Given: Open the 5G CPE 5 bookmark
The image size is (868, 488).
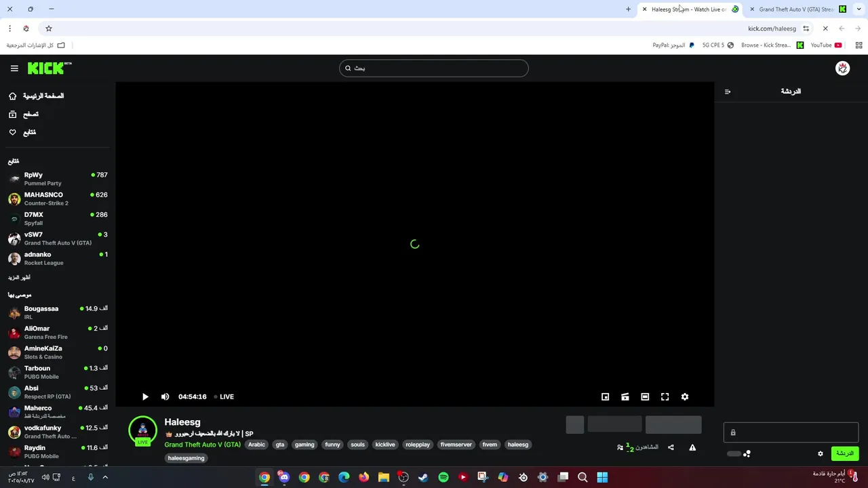Looking at the screenshot, I should pyautogui.click(x=718, y=45).
